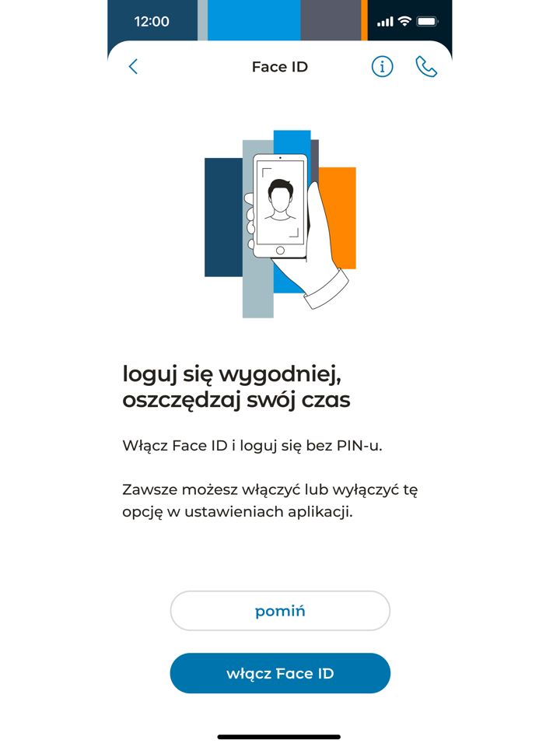Open the info circle icon

pos(382,67)
